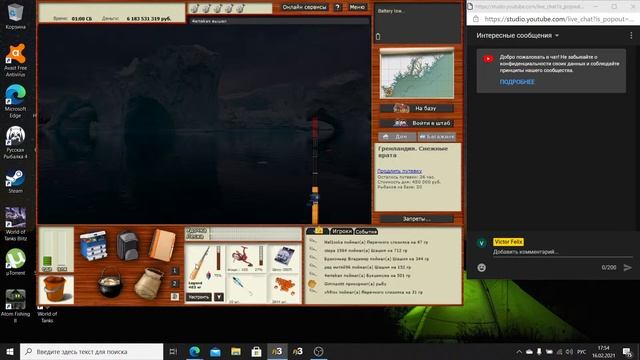Click the На базу button
Screen dimensions: 640x360
click(417, 109)
